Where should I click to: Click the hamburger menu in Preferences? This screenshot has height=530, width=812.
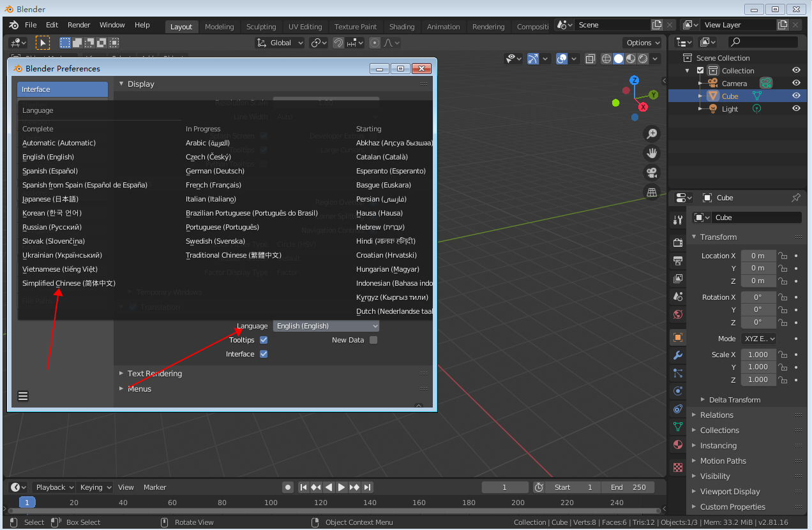pos(23,396)
